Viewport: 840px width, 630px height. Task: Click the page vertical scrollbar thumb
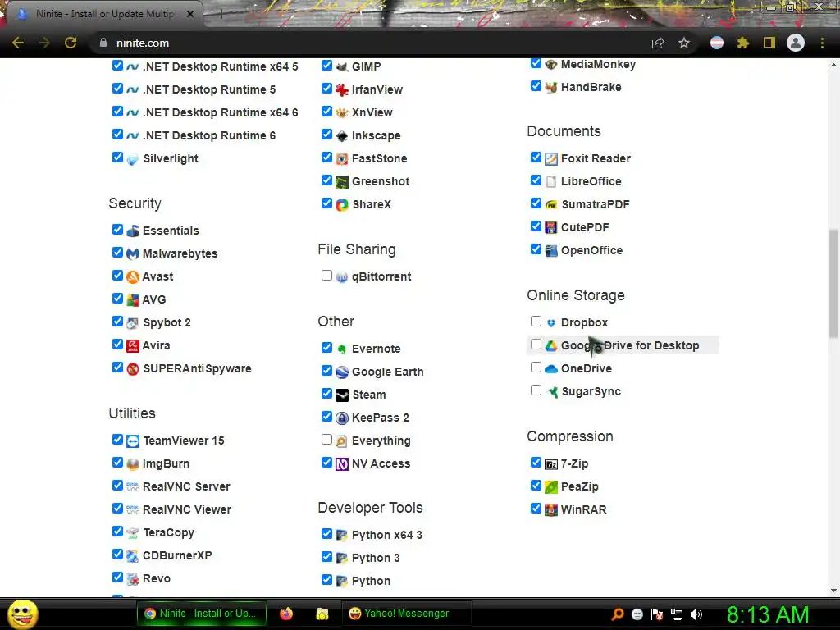point(833,284)
